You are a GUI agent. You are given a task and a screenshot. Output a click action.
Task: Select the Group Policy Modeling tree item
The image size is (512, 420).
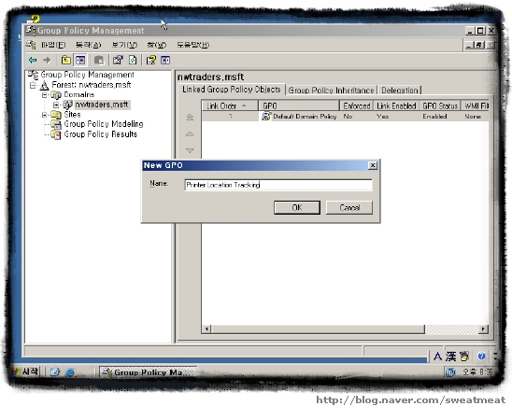103,124
